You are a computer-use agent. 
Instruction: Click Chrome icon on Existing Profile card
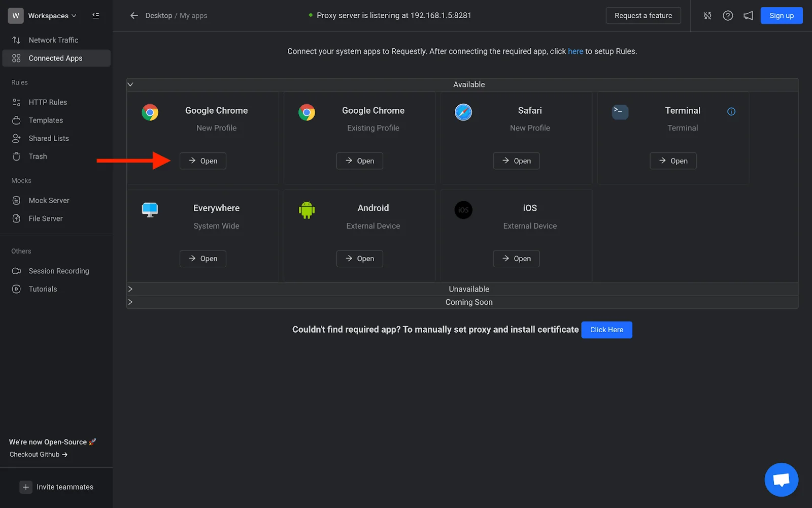[307, 112]
